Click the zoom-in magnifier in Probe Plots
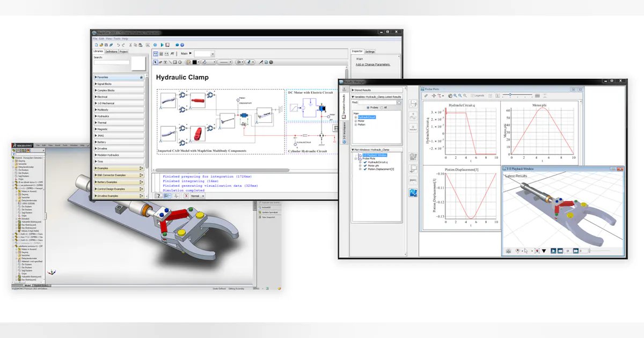 point(455,95)
